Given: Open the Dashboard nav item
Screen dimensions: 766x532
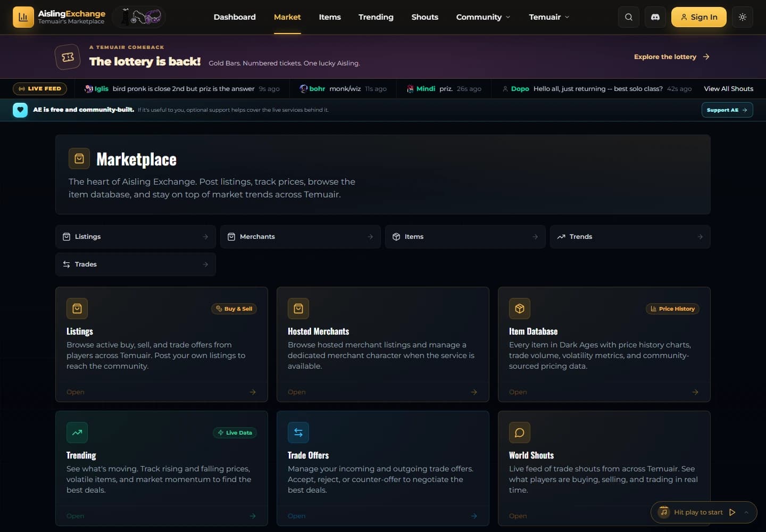Looking at the screenshot, I should point(235,17).
